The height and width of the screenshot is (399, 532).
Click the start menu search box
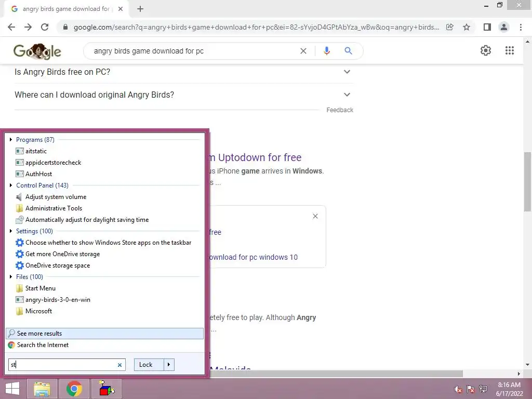coord(63,365)
